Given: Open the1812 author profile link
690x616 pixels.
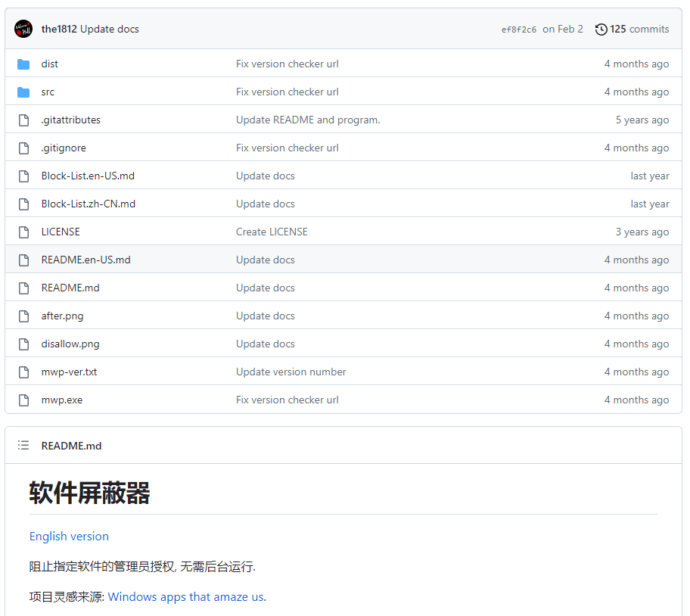Looking at the screenshot, I should (59, 29).
